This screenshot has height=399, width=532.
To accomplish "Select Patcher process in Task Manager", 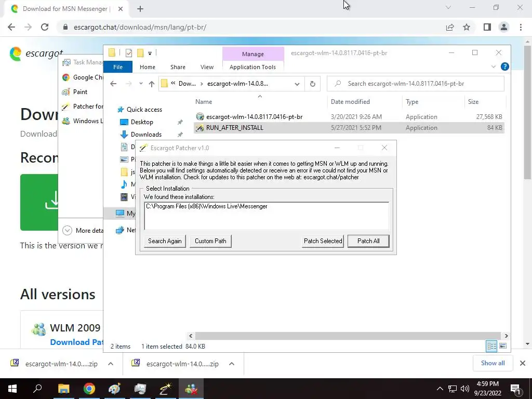I will (x=83, y=107).
